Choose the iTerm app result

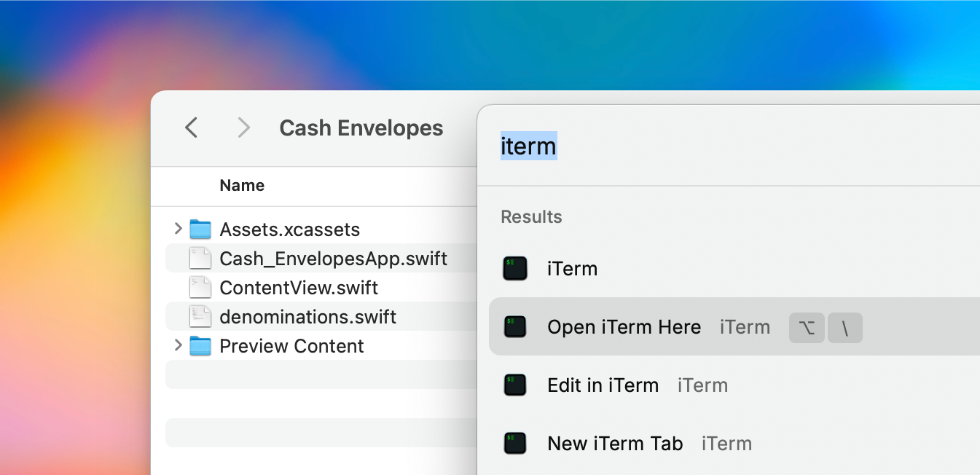[x=734, y=268]
